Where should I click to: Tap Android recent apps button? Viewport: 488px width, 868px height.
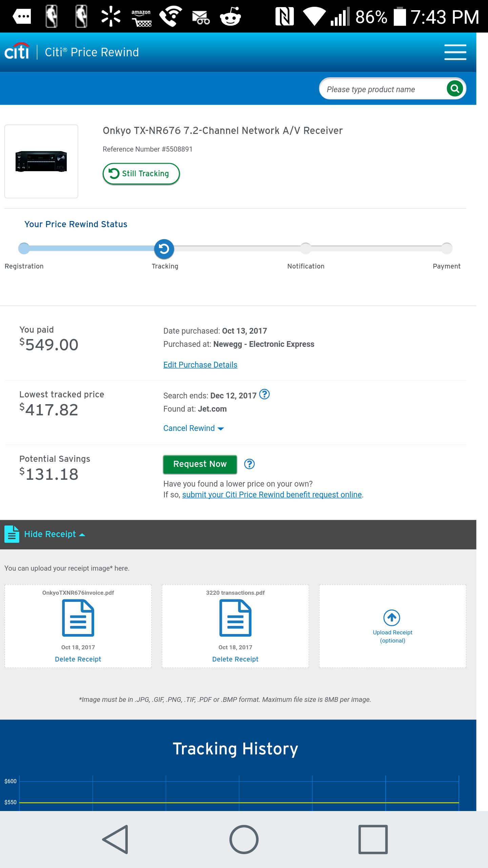click(373, 840)
